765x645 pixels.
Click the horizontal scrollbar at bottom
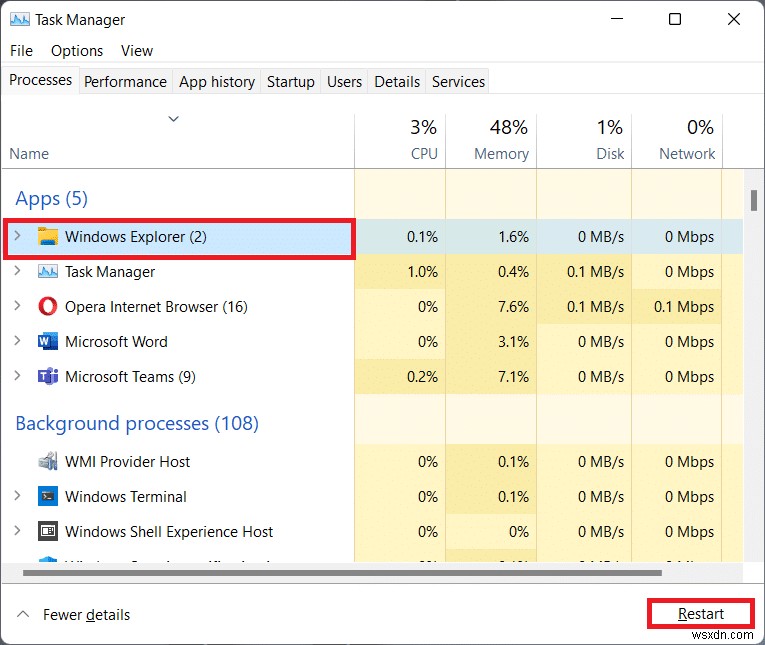coord(340,574)
